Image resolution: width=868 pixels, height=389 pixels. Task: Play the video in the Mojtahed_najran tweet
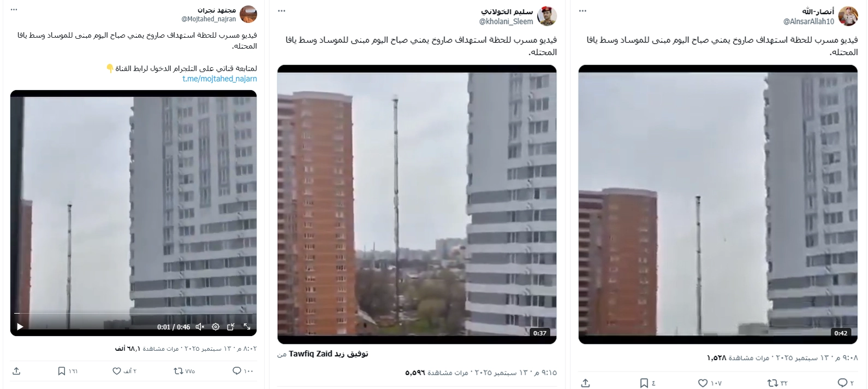(x=20, y=327)
